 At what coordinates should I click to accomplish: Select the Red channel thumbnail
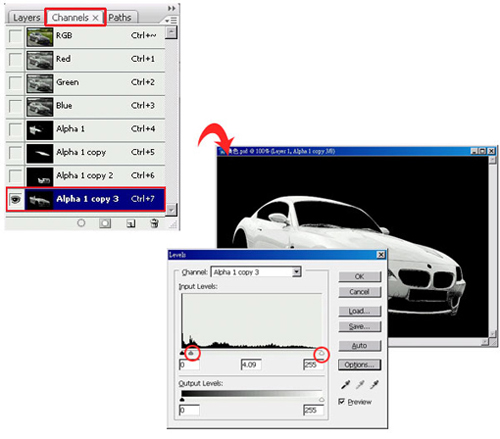click(40, 60)
